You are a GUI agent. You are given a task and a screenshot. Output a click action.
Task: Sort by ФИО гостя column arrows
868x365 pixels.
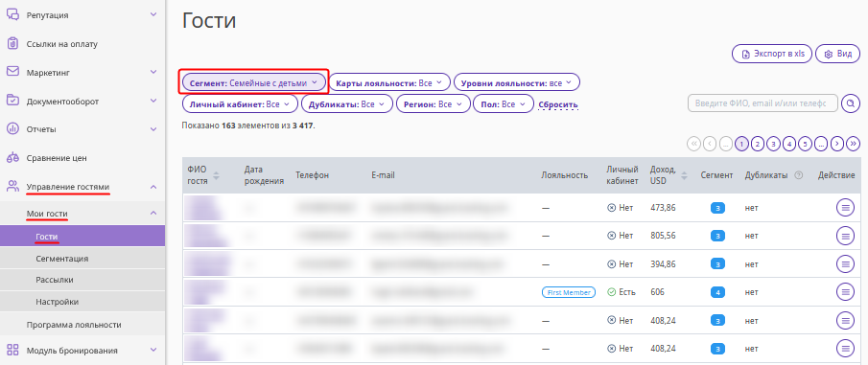217,175
